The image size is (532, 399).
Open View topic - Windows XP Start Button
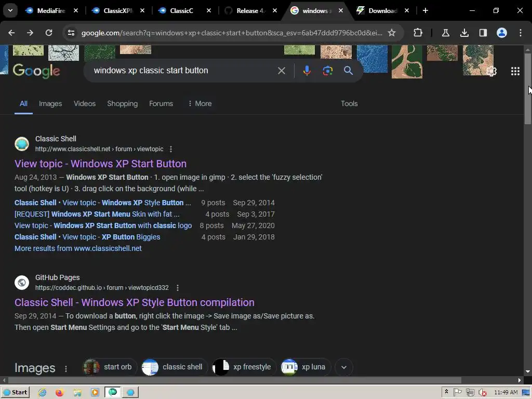point(100,164)
